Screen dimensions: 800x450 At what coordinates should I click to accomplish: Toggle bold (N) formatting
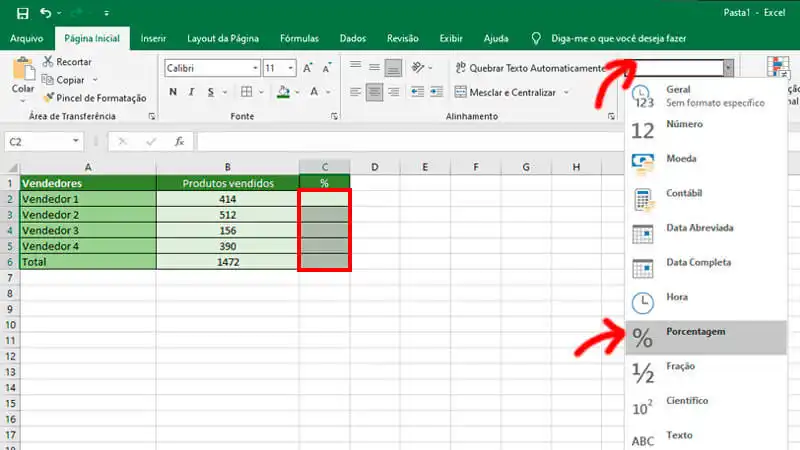point(173,92)
